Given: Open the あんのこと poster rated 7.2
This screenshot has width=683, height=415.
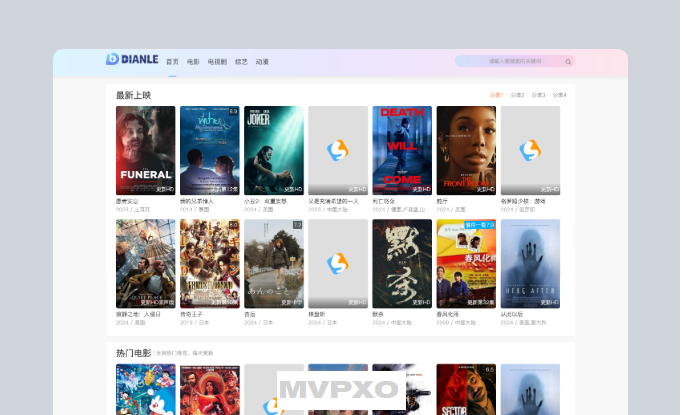Looking at the screenshot, I should (x=274, y=263).
